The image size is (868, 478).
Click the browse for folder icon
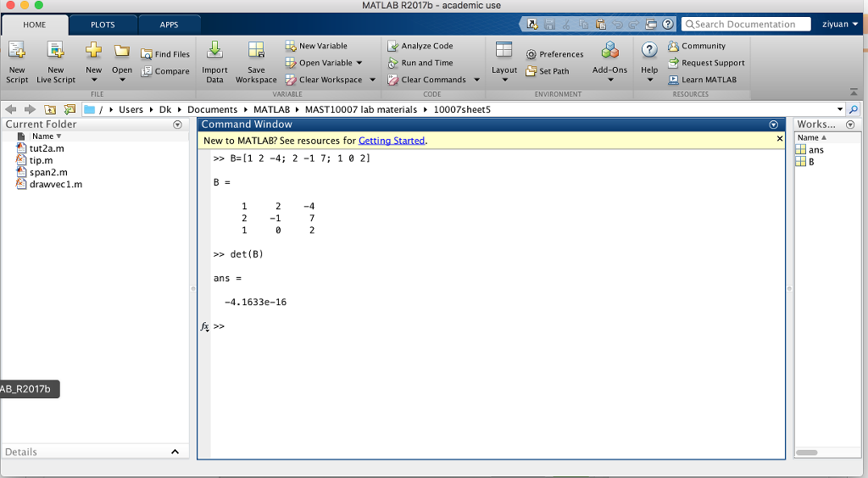point(70,109)
